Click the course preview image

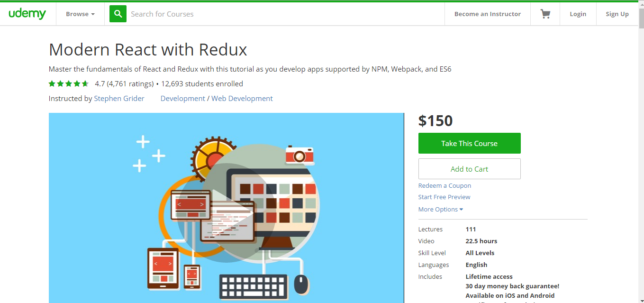[226, 208]
